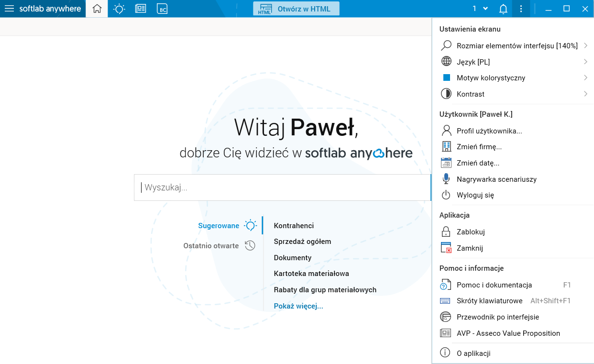
Task: Click the softlab anywhere logo text
Action: [x=50, y=9]
